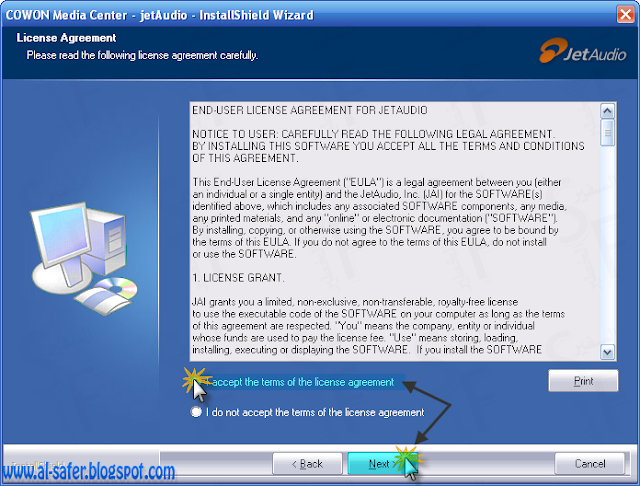Click the license scrollbar down arrow
The width and height of the screenshot is (640, 486).
[x=607, y=352]
